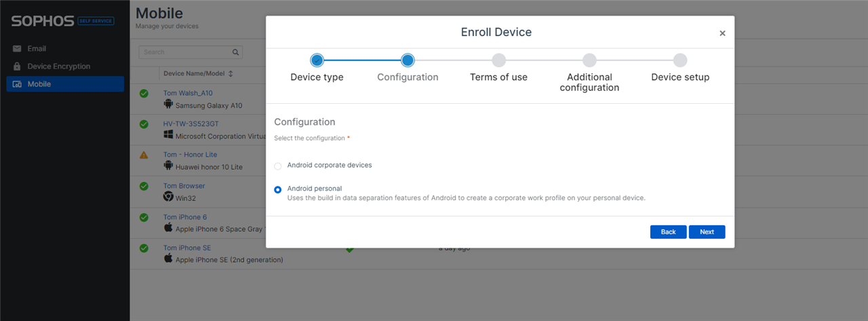Select Android corporate devices radio button
The height and width of the screenshot is (321, 868).
click(x=278, y=166)
